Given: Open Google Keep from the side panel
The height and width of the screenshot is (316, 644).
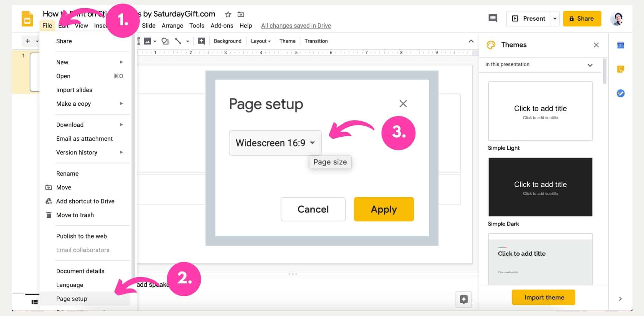Looking at the screenshot, I should point(621,69).
